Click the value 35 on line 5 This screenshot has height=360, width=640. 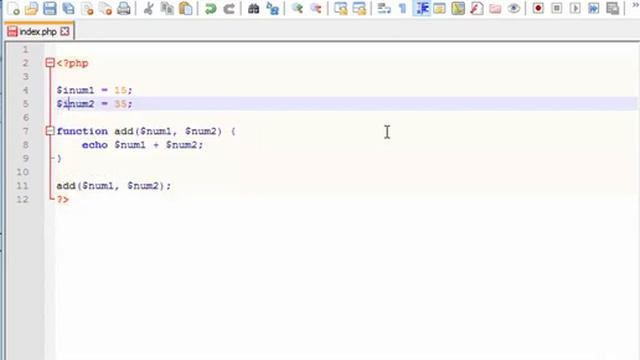[120, 104]
